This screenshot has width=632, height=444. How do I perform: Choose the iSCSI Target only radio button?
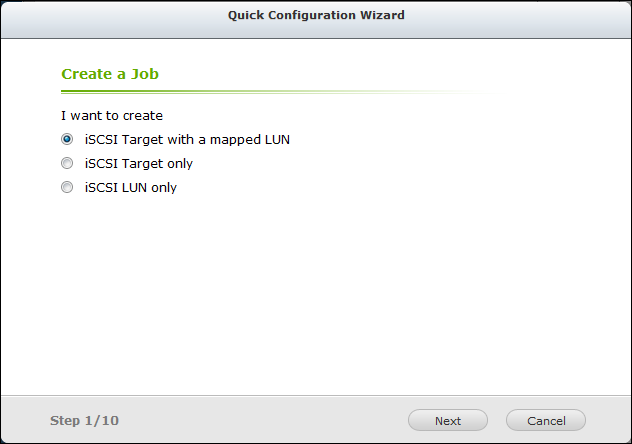point(67,163)
